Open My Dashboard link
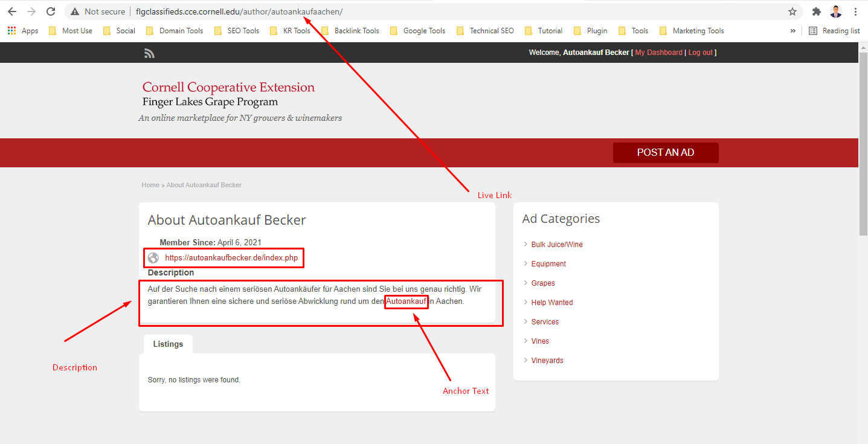Image resolution: width=868 pixels, height=444 pixels. click(x=658, y=53)
